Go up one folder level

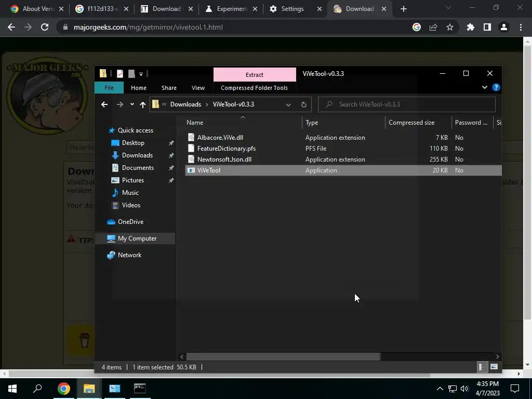pyautogui.click(x=143, y=104)
